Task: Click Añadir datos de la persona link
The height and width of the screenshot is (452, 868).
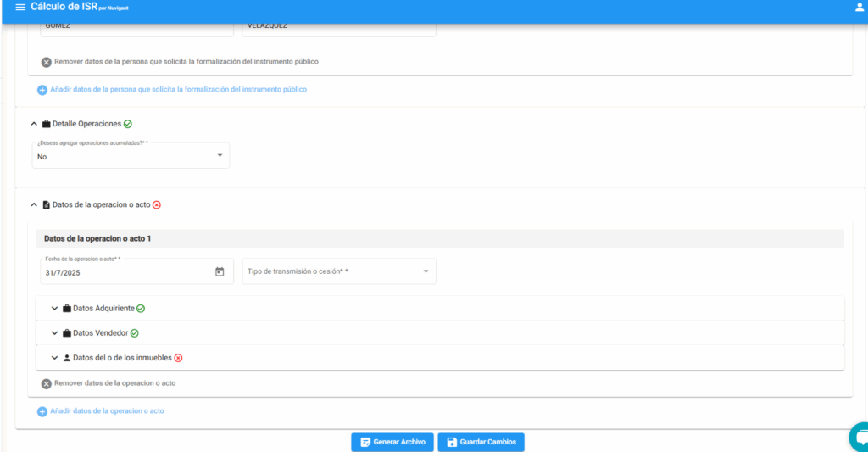Action: (178, 90)
